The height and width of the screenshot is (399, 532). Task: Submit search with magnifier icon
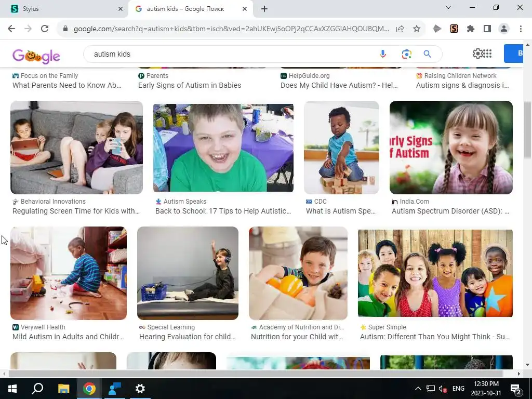click(x=427, y=54)
